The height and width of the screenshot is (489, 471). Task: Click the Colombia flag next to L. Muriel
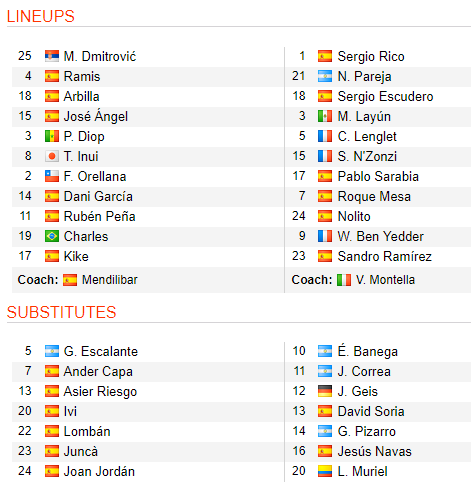pyautogui.click(x=325, y=471)
